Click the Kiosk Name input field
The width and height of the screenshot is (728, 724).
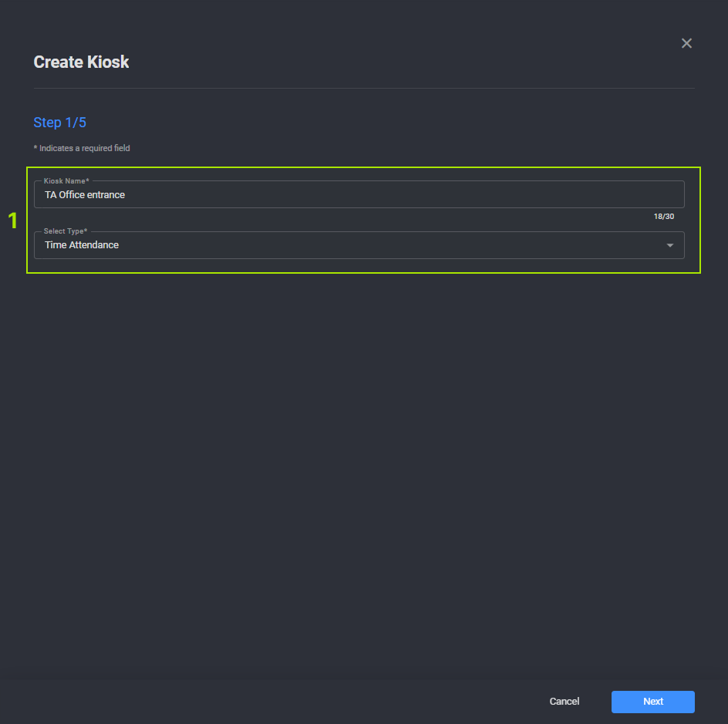click(x=359, y=195)
